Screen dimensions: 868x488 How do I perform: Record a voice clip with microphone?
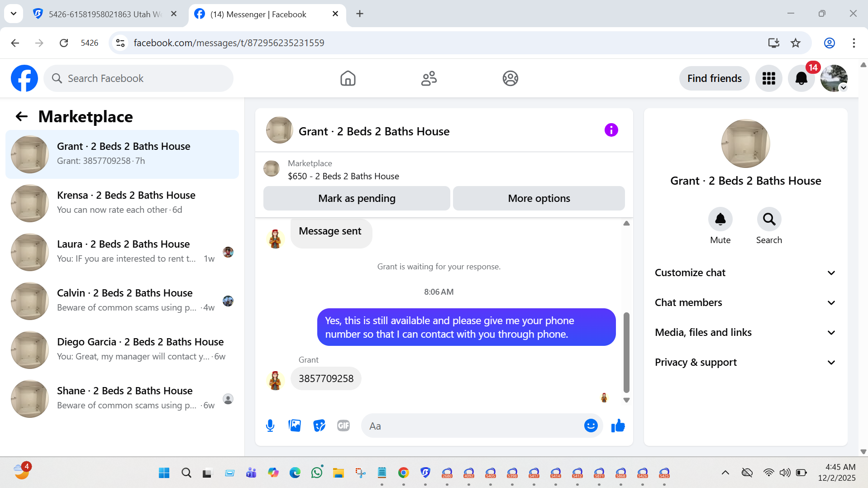coord(270,426)
